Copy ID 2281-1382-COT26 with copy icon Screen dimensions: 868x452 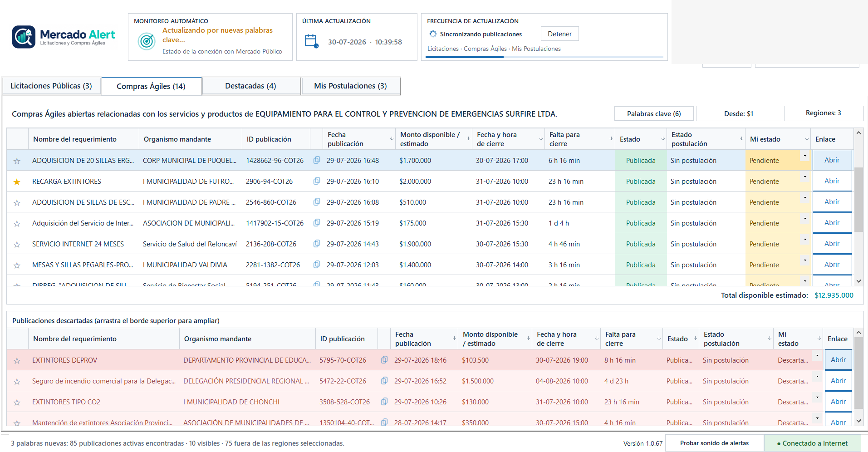point(317,265)
